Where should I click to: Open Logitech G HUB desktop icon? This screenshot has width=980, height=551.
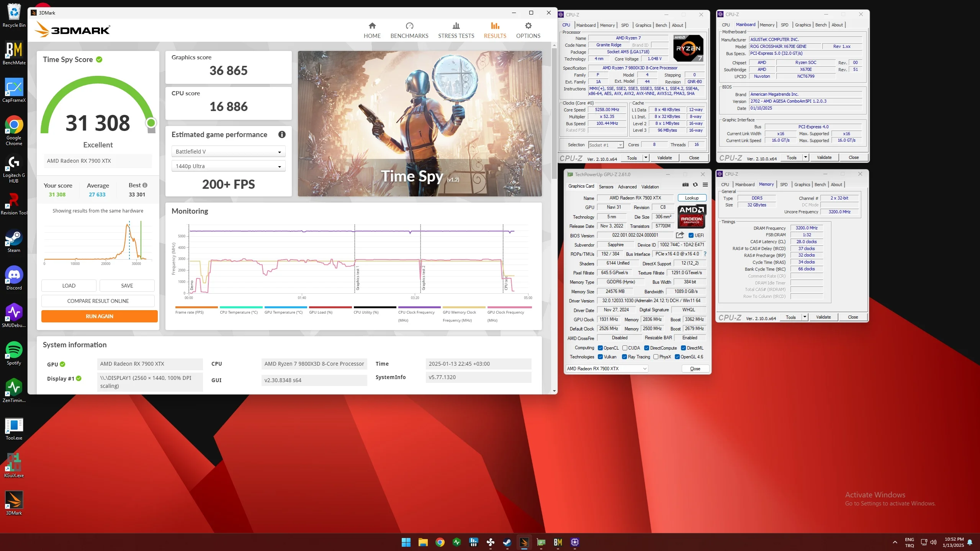[14, 169]
